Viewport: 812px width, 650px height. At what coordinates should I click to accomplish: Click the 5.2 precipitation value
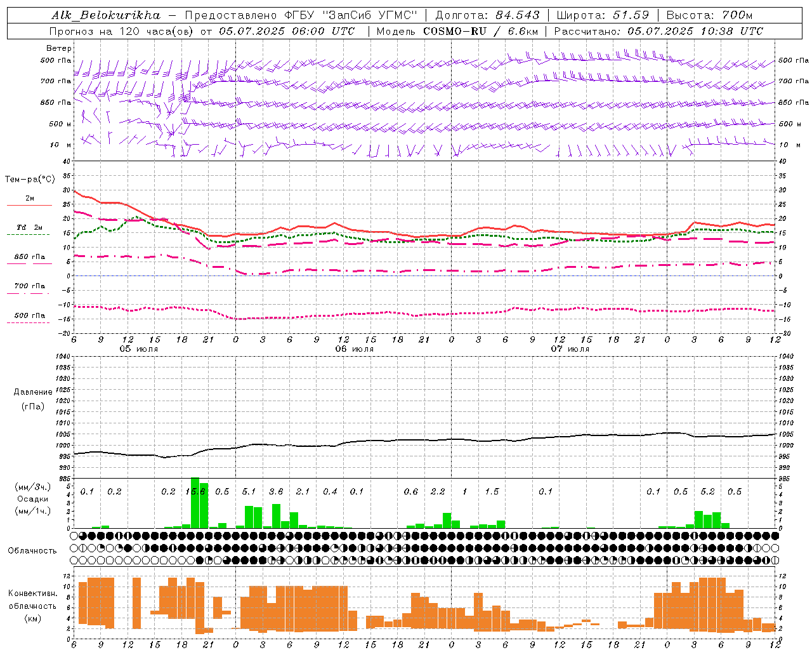point(707,492)
